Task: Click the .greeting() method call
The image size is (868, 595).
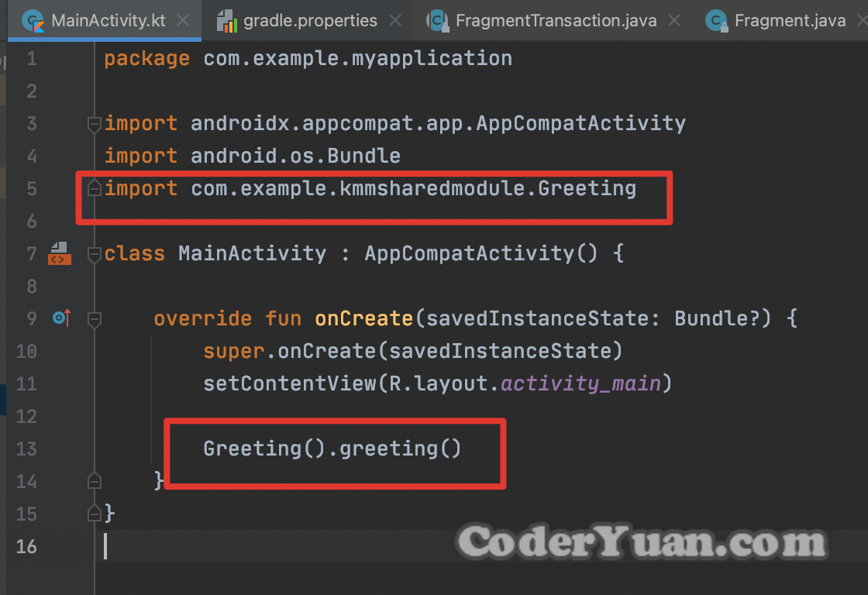Action: pyautogui.click(x=394, y=449)
